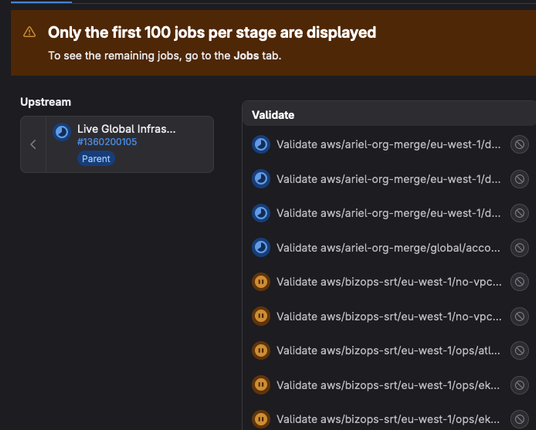Open the Validate aws/ariel-org-merge/global/acco... job
This screenshot has height=430, width=536.
(388, 248)
